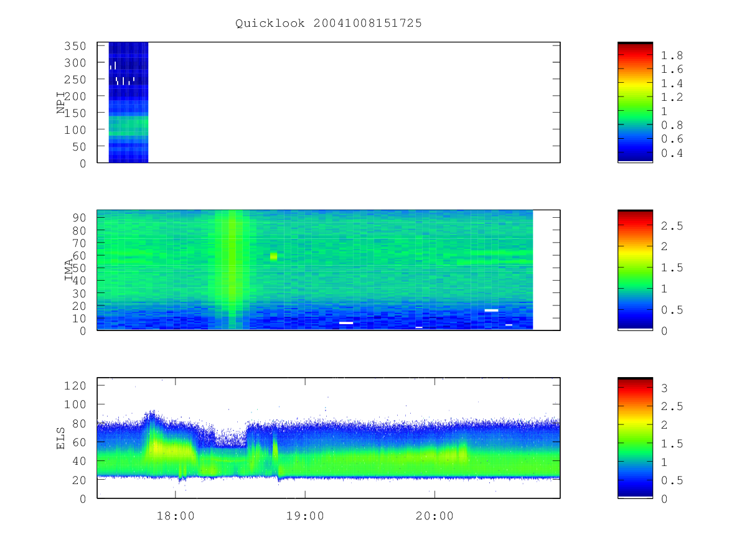Click the 3 value on ELS colorbar

(664, 388)
